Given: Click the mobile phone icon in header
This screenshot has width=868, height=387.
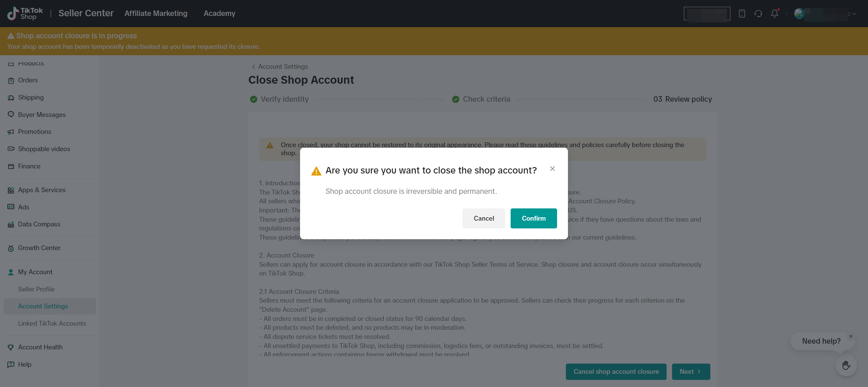Looking at the screenshot, I should pos(742,14).
